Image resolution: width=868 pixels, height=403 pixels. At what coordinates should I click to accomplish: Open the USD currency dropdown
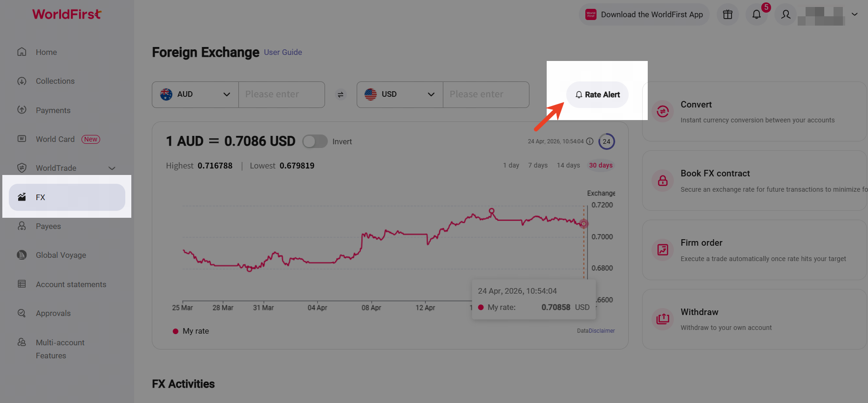[x=400, y=94]
